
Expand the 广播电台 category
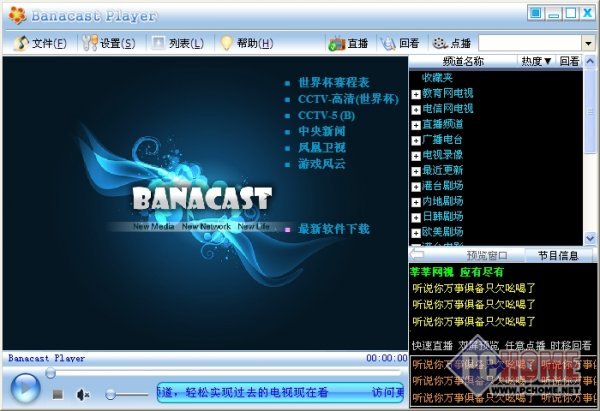point(416,140)
